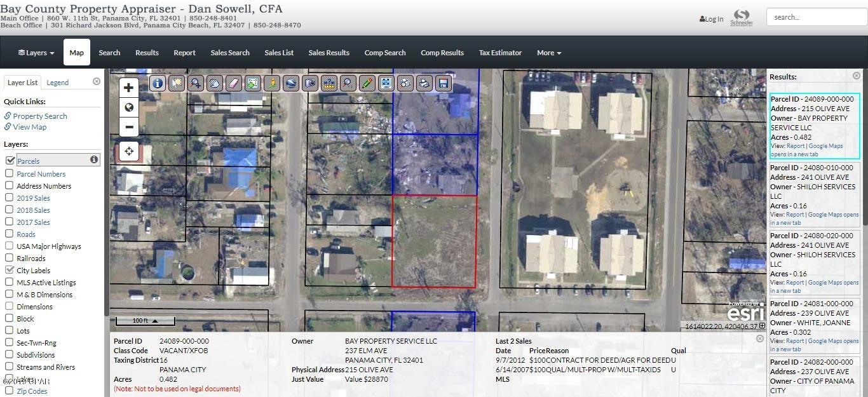Click the View Map quick link
The width and height of the screenshot is (868, 397).
point(30,126)
